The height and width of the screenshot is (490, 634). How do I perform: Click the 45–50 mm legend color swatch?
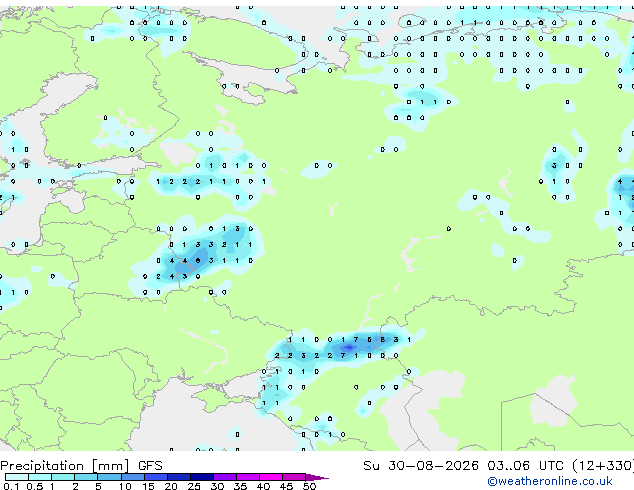pos(293,477)
